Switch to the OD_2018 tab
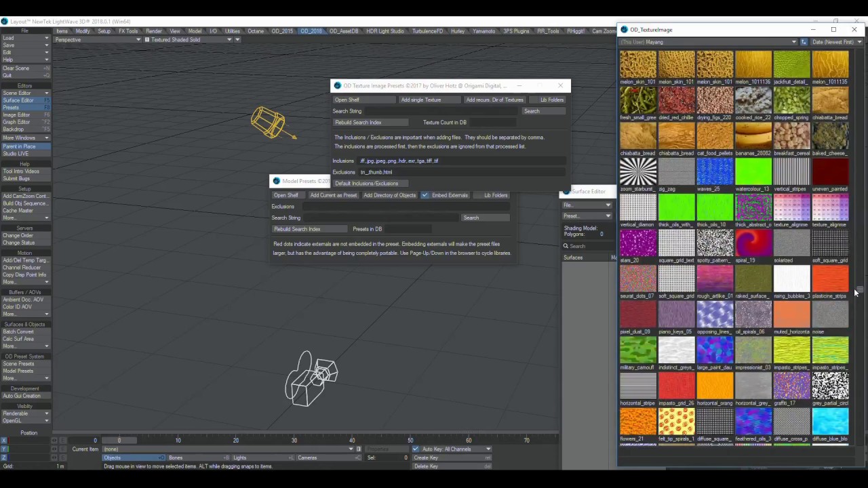The image size is (868, 488). (x=311, y=31)
